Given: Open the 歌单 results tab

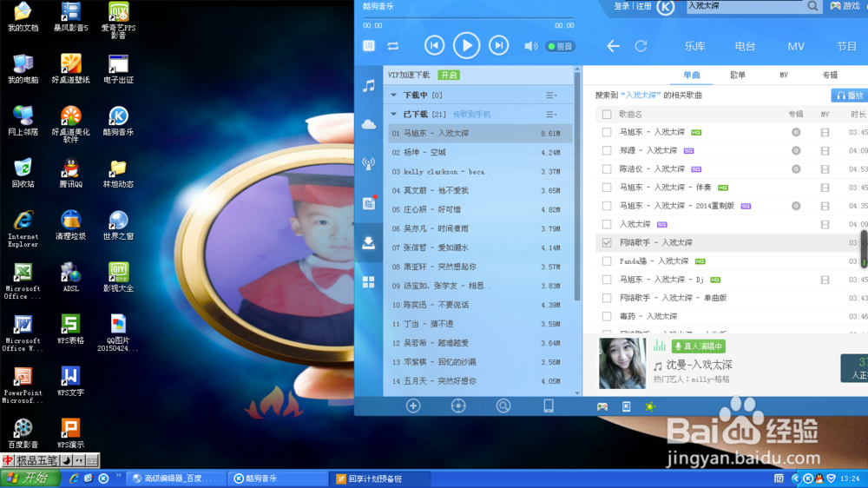Looking at the screenshot, I should [737, 76].
